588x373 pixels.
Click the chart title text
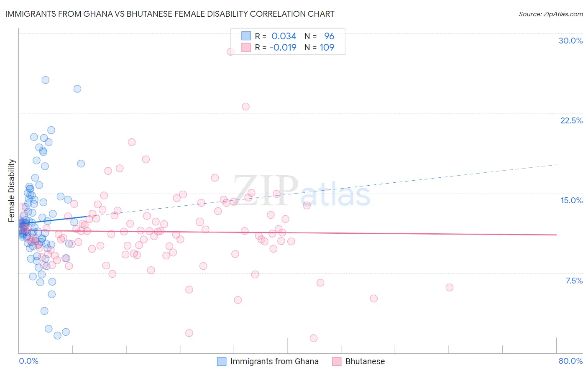[x=170, y=14]
